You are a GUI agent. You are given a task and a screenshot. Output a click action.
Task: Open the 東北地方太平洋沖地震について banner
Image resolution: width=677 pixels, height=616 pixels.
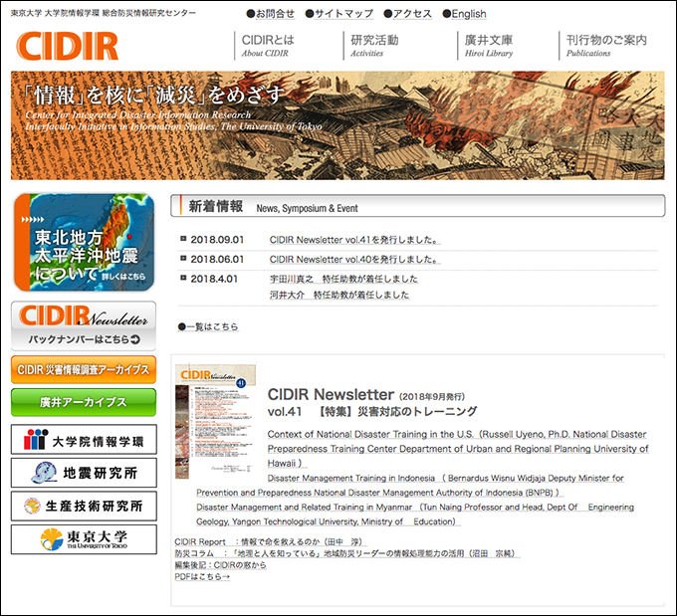pyautogui.click(x=85, y=242)
